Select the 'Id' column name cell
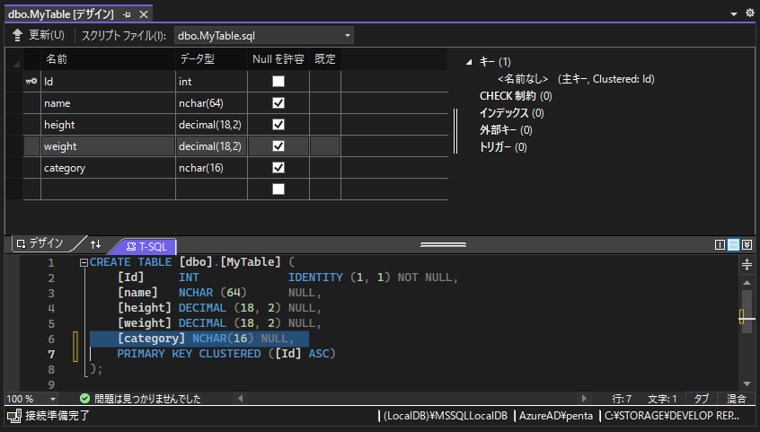 (108, 81)
